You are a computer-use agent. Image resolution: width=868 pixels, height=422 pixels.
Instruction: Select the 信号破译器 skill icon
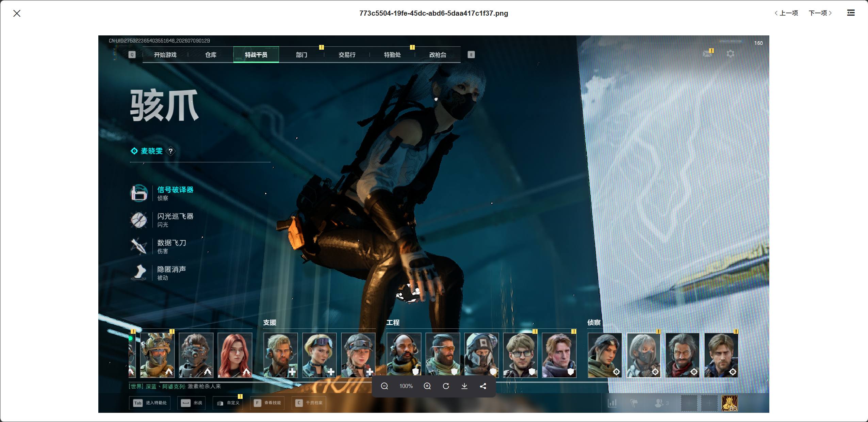139,193
